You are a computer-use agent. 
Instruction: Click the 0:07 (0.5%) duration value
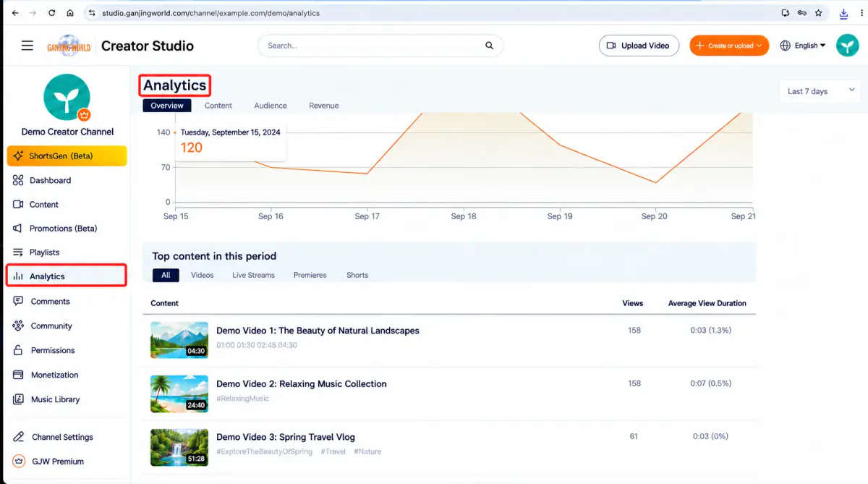711,383
